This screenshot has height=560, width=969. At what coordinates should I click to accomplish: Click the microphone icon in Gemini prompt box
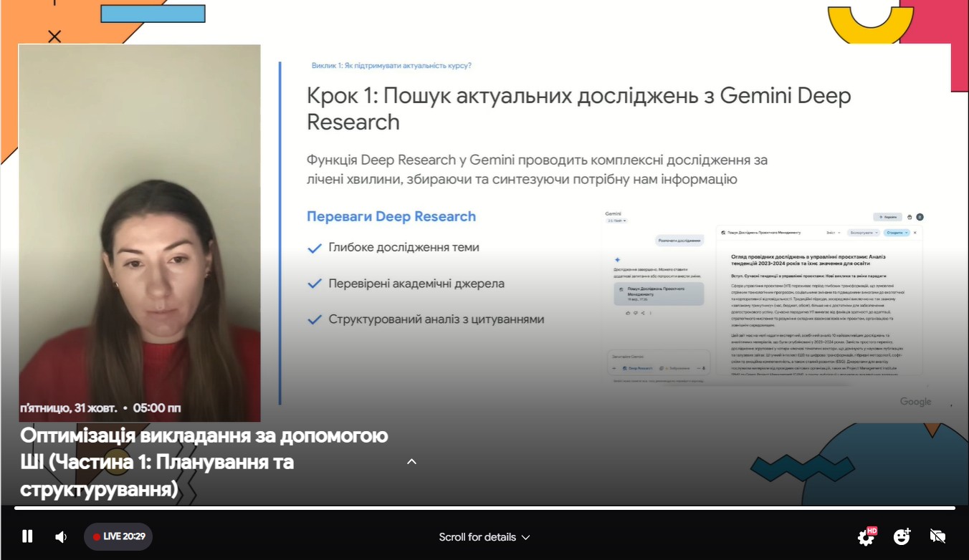tap(705, 368)
